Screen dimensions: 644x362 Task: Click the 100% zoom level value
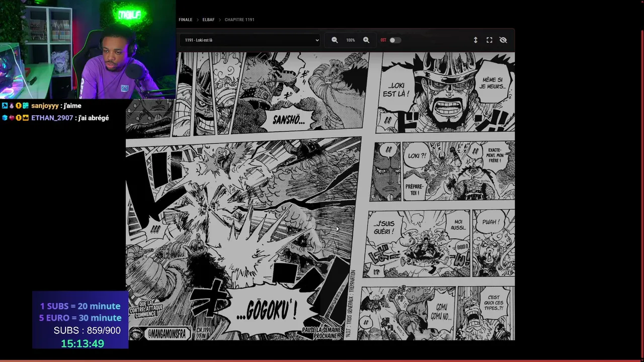351,40
